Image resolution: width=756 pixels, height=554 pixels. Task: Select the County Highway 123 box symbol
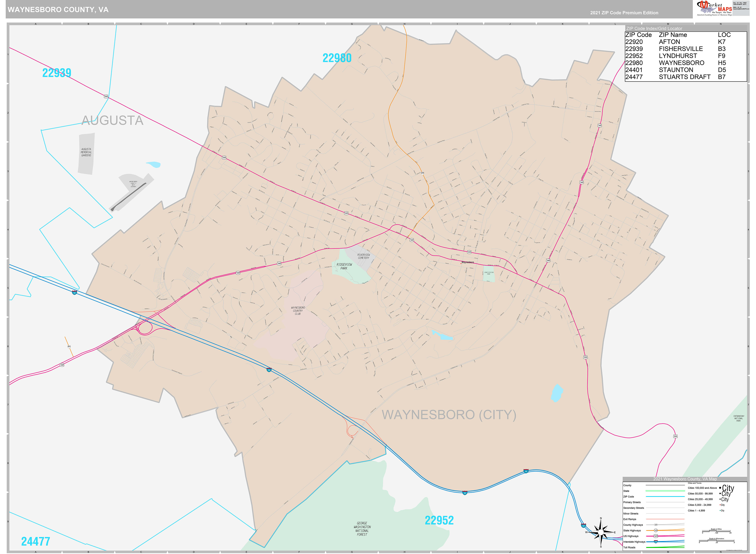click(656, 525)
